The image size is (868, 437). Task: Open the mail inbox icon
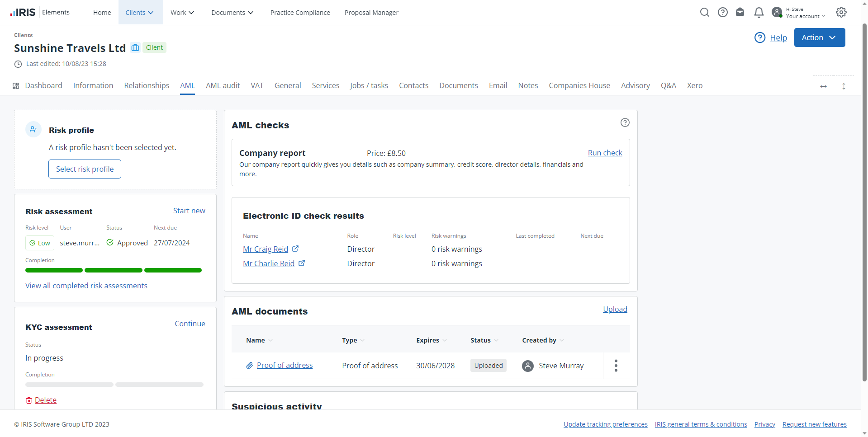click(740, 13)
